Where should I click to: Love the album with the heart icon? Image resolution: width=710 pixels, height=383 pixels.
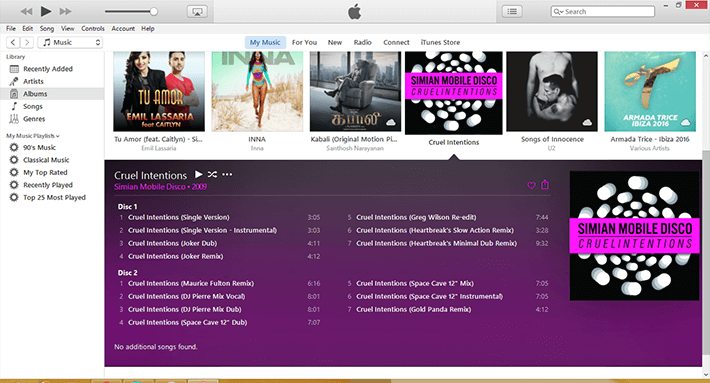[532, 185]
